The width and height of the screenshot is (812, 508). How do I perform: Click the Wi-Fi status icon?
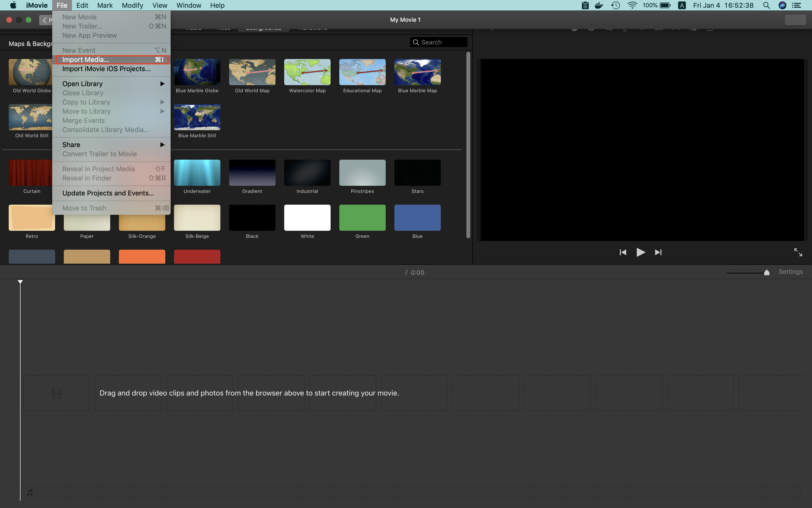(632, 5)
